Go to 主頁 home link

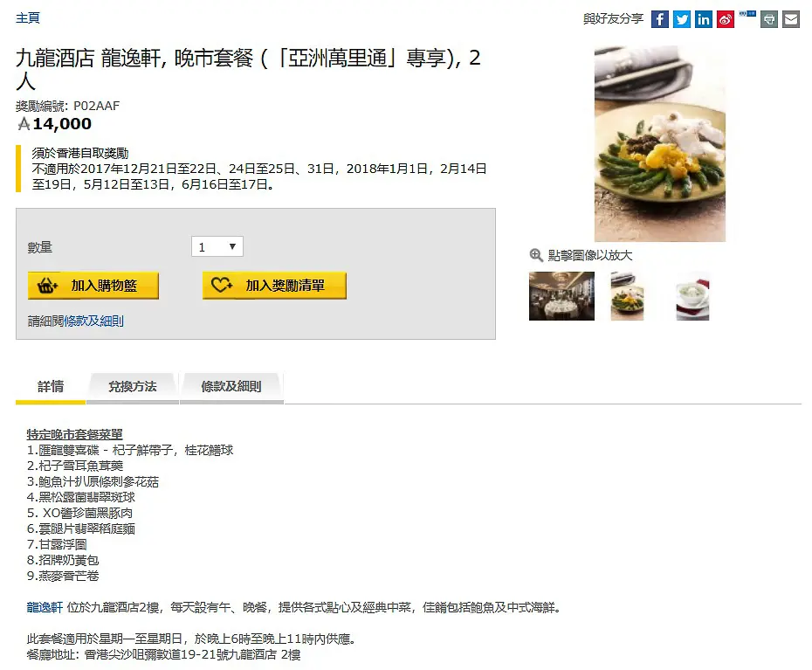tap(27, 18)
